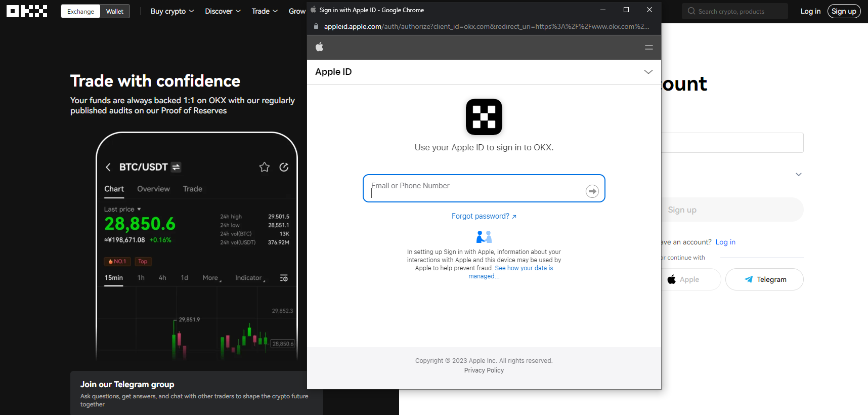Switch to the Wallet toggle option
This screenshot has width=868, height=415.
coord(115,11)
